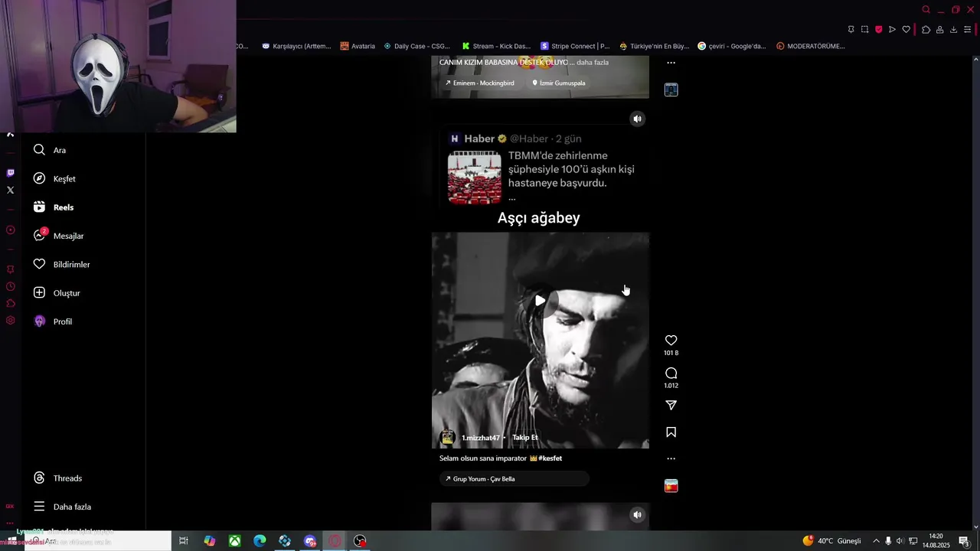The height and width of the screenshot is (551, 980).
Task: Click the browser tab search magnifier
Action: (x=926, y=10)
